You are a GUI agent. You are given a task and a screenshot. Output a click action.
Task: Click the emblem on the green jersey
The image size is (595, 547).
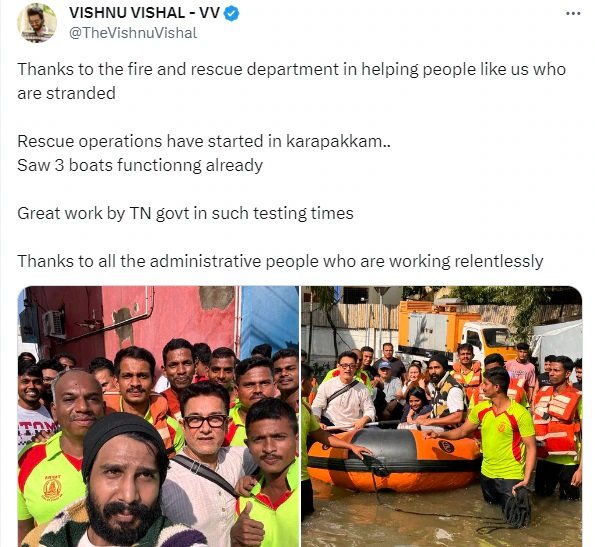click(x=52, y=488)
